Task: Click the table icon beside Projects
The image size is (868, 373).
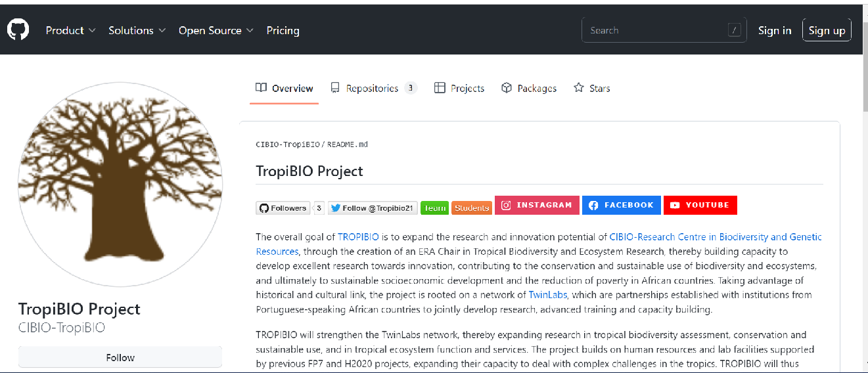Action: (440, 88)
